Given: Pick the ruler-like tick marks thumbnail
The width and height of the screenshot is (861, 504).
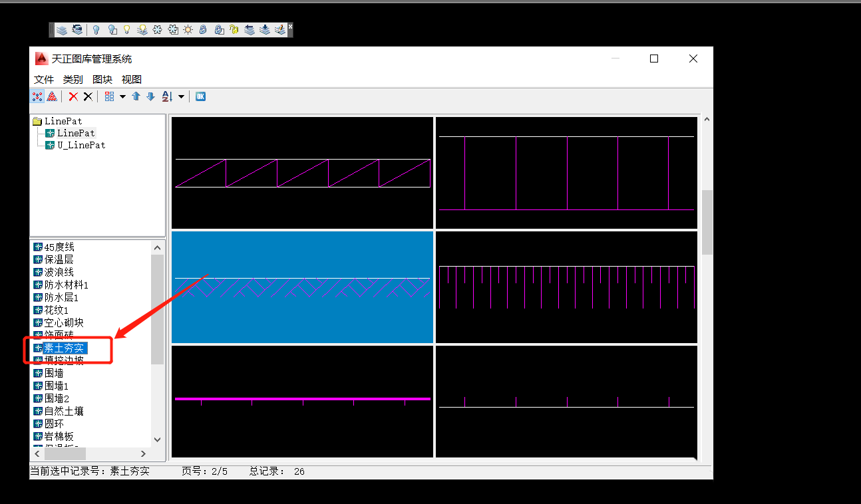Looking at the screenshot, I should click(566, 287).
